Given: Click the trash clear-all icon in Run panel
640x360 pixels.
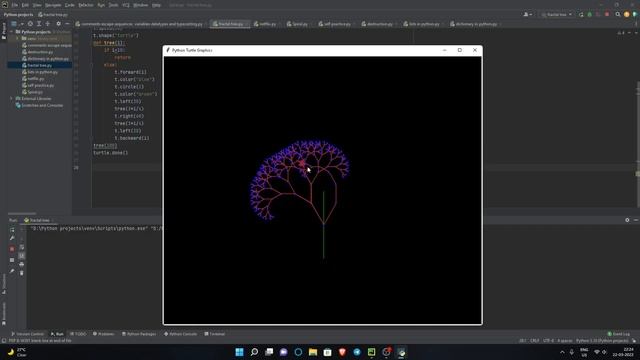Looking at the screenshot, I should (x=22, y=273).
